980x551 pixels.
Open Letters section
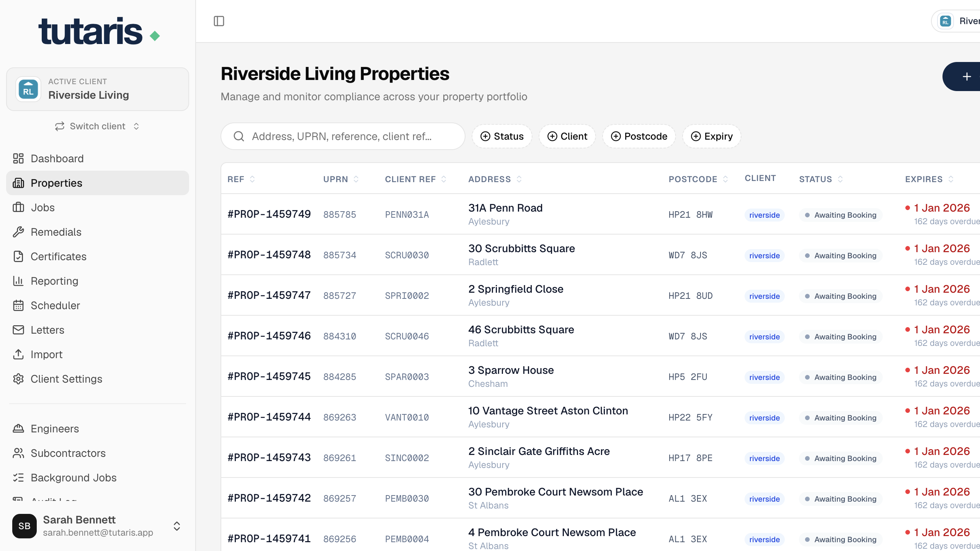pyautogui.click(x=98, y=330)
